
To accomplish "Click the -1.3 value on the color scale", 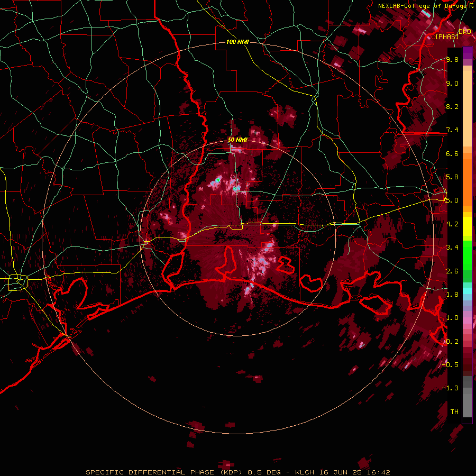I will coord(451,388).
